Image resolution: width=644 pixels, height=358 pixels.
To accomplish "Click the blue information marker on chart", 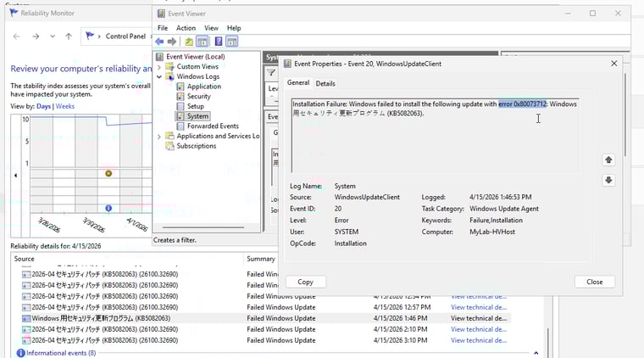I will click(x=108, y=208).
